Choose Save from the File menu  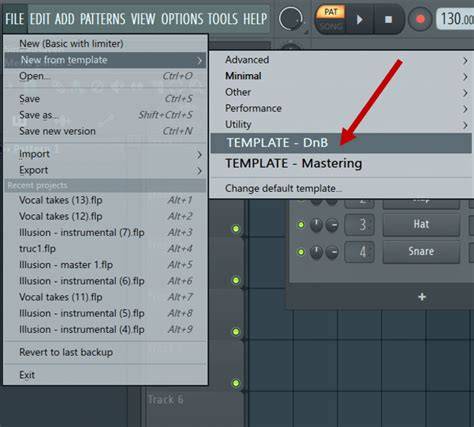click(x=105, y=99)
